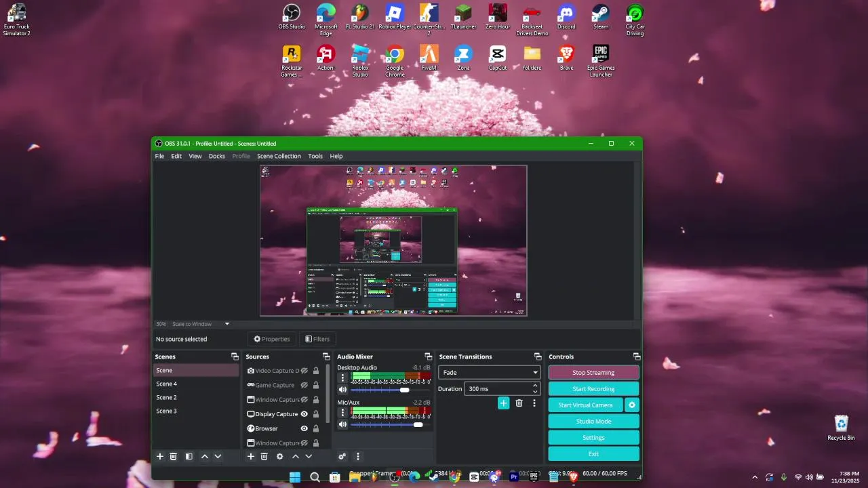Select the CapCut desktop icon
This screenshot has width=868, height=488.
[x=498, y=58]
